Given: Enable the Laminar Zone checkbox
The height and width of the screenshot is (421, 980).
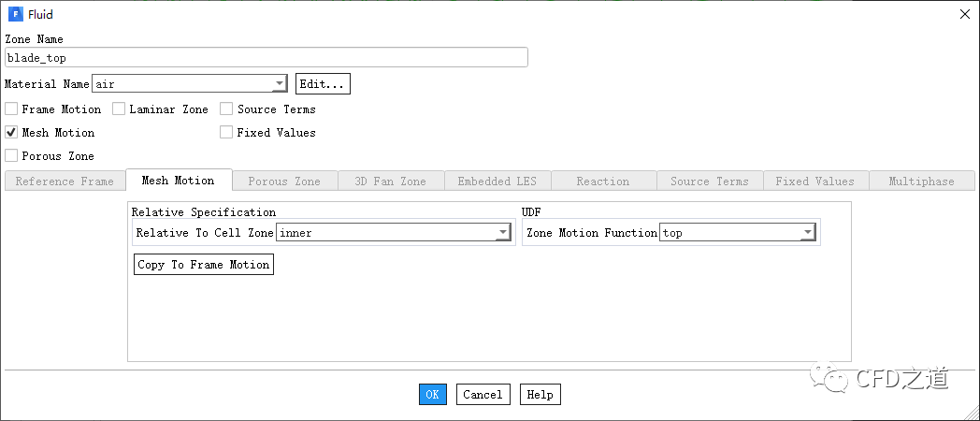Looking at the screenshot, I should coord(119,109).
